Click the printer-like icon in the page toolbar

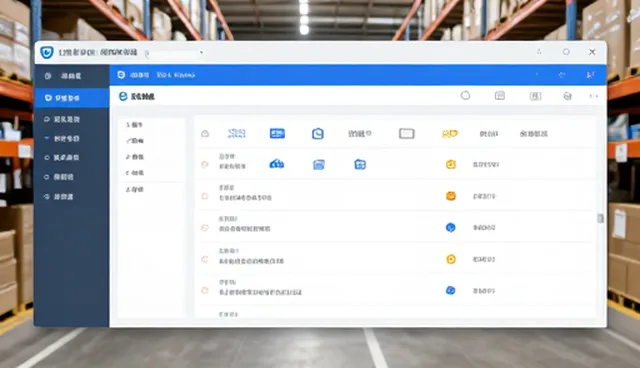(x=567, y=96)
